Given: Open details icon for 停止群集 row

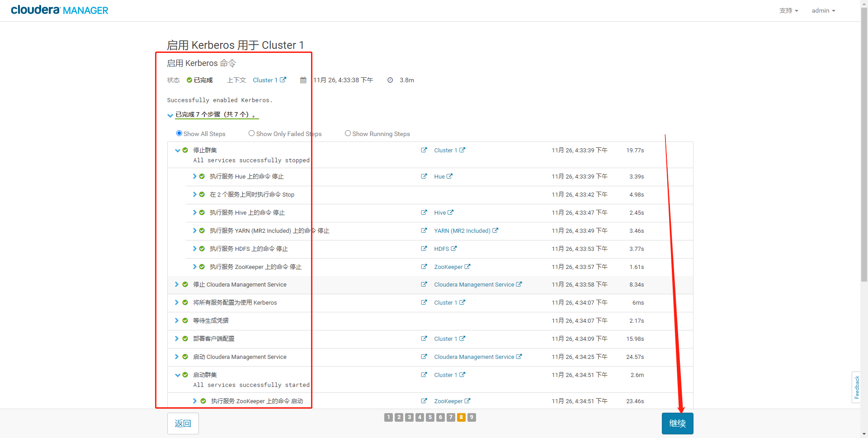Looking at the screenshot, I should tap(424, 150).
